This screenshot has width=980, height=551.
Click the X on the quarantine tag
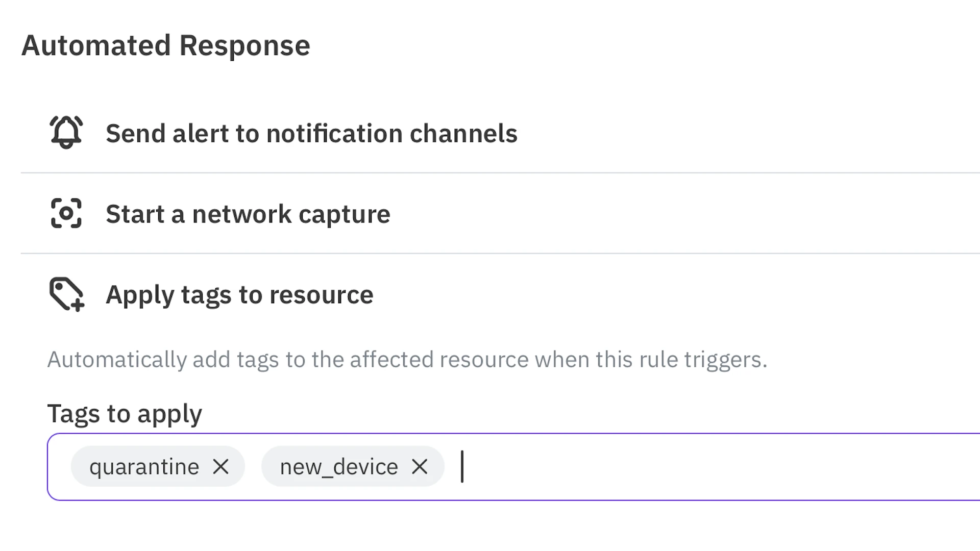[x=221, y=466]
